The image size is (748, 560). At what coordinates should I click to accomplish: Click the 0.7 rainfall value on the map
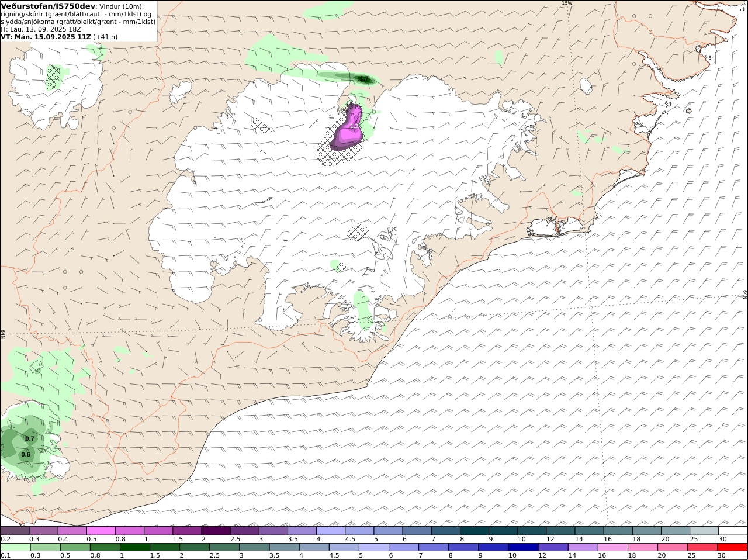[x=30, y=438]
